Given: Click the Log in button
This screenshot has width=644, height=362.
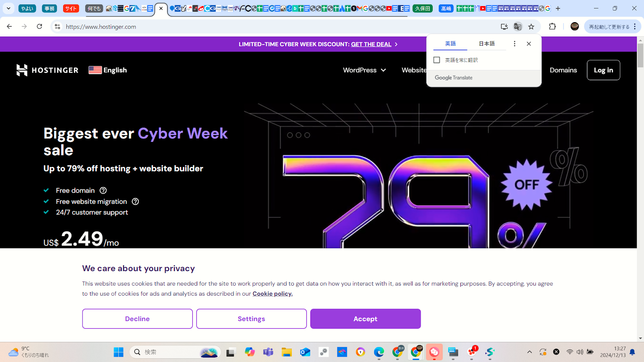Looking at the screenshot, I should click(603, 70).
